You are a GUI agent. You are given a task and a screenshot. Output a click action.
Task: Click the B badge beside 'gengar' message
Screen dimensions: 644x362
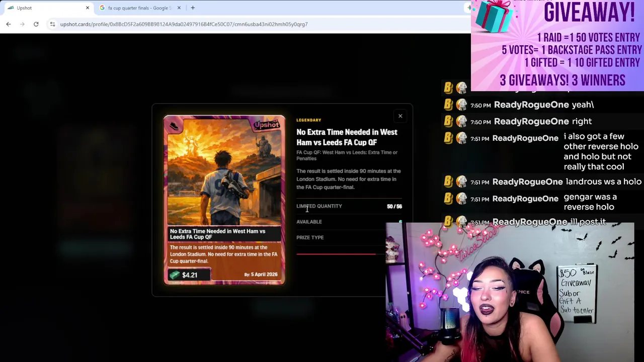[448, 198]
